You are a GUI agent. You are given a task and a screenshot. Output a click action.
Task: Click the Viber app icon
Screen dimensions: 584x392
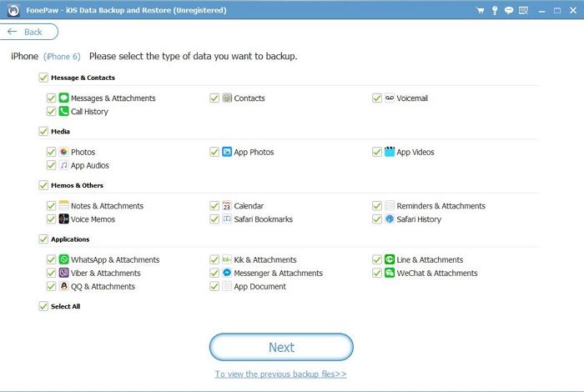pyautogui.click(x=63, y=273)
